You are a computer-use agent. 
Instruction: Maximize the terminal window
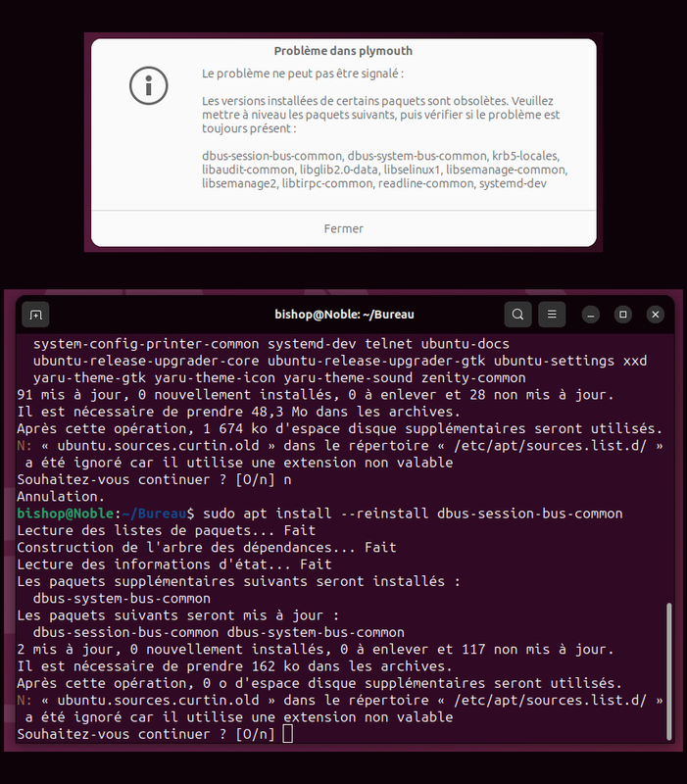coord(623,315)
